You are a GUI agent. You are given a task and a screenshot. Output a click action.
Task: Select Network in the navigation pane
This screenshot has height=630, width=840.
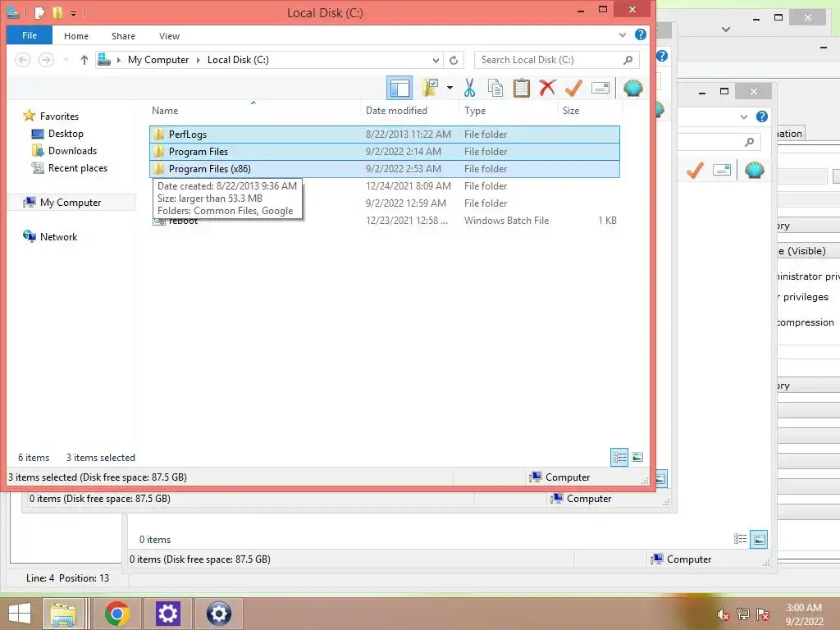point(58,237)
